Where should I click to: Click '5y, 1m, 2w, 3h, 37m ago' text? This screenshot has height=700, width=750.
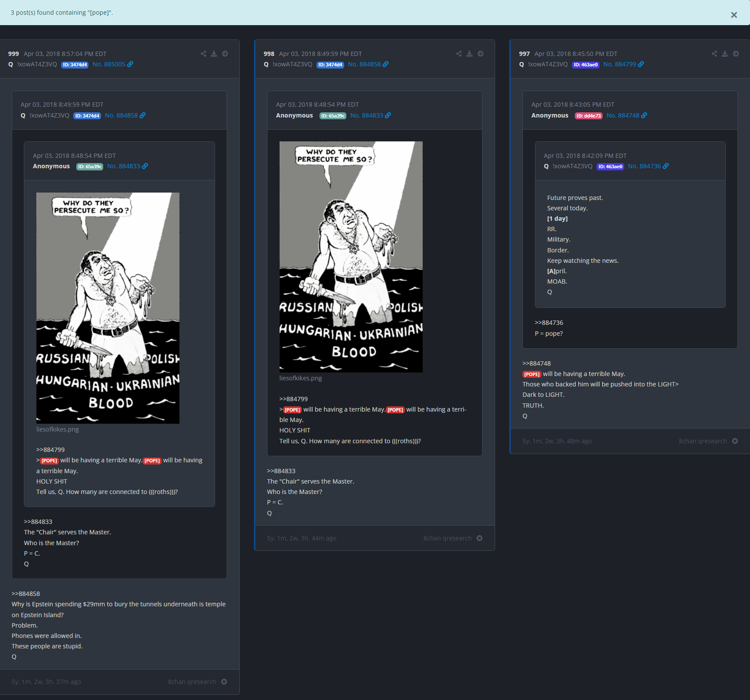[46, 682]
